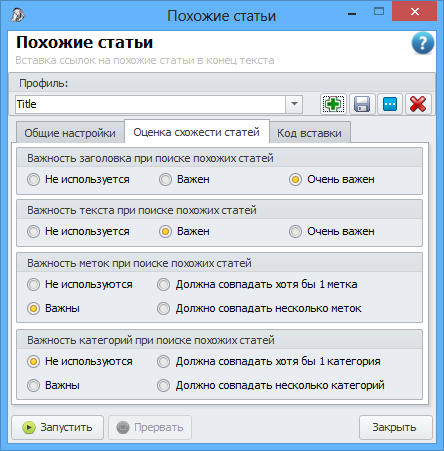This screenshot has height=451, width=444.
Task: Select Очень важен for text importance
Action: click(x=332, y=232)
